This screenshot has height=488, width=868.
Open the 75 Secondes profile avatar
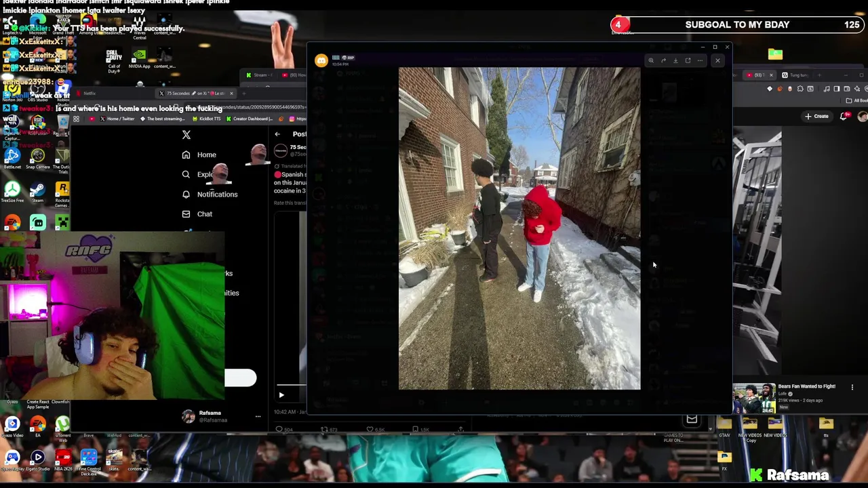[281, 152]
